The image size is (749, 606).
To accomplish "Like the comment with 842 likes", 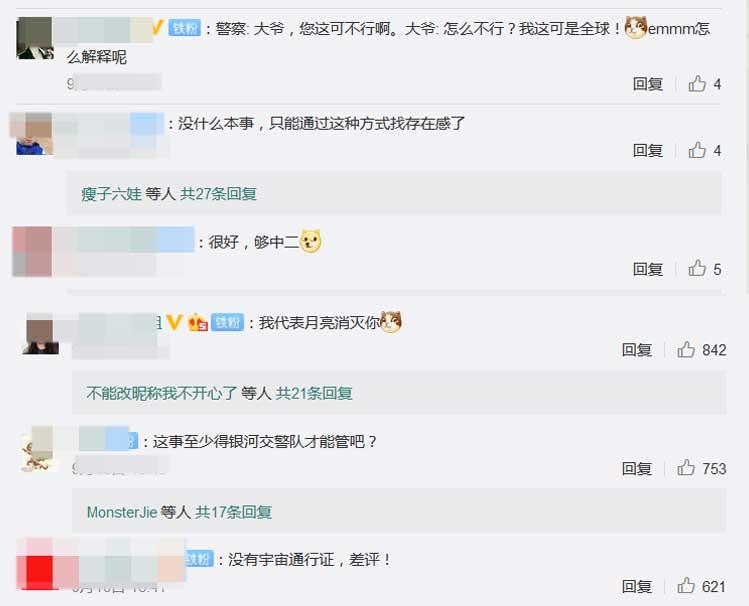I will coord(686,349).
